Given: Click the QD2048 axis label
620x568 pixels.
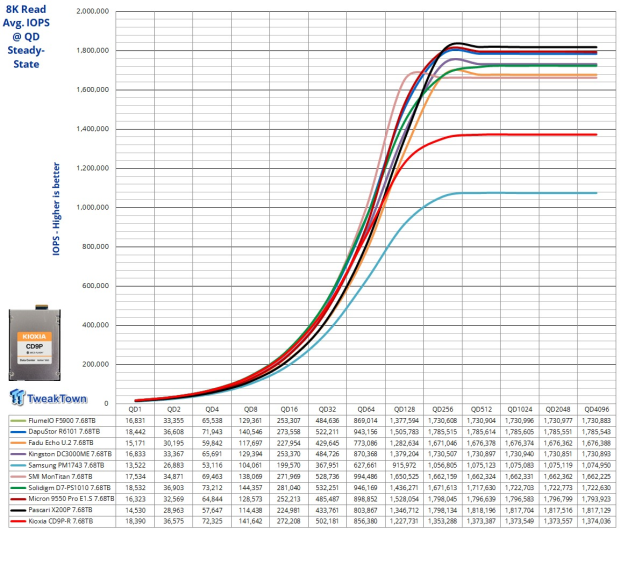Looking at the screenshot, I should (558, 409).
